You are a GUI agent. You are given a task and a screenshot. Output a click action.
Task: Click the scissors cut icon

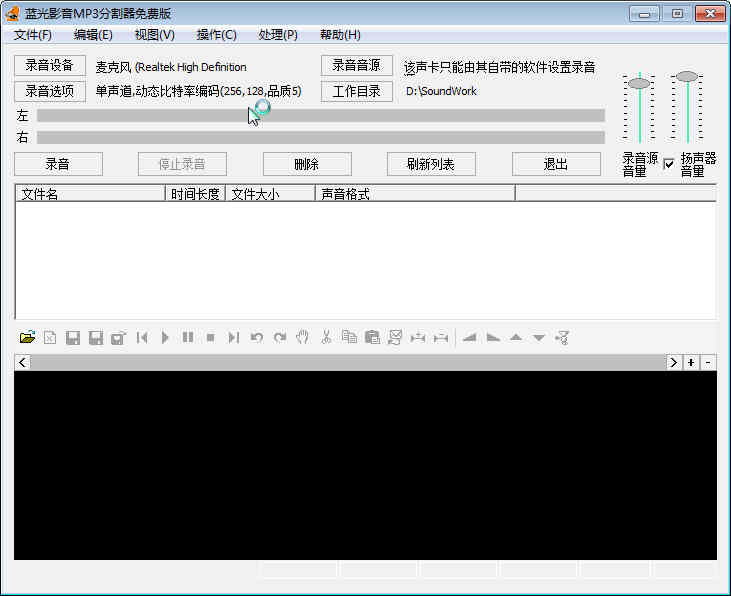[326, 338]
